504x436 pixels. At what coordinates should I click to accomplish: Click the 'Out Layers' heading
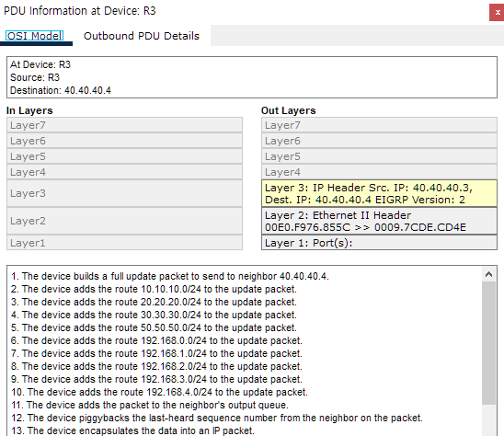(288, 110)
